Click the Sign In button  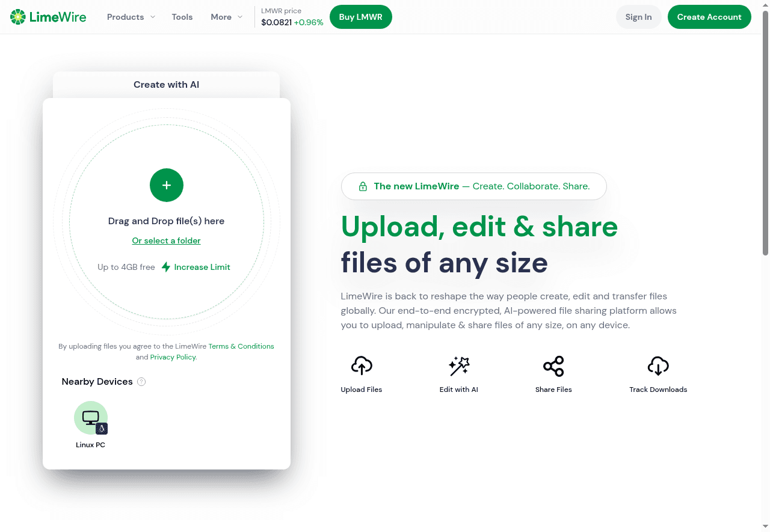click(638, 17)
